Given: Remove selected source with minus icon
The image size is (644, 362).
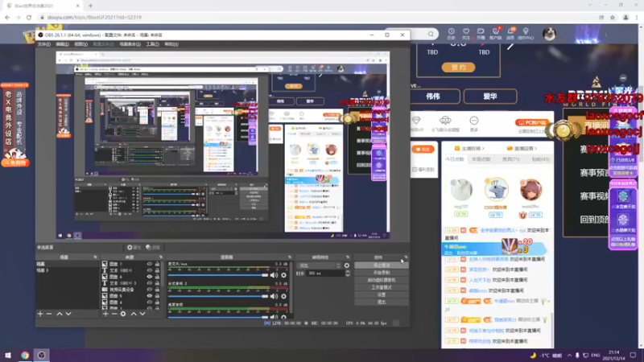Looking at the screenshot, I should coord(114,314).
